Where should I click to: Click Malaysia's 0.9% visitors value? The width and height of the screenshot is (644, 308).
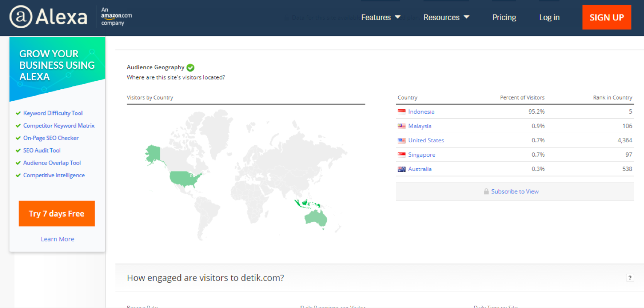point(538,126)
